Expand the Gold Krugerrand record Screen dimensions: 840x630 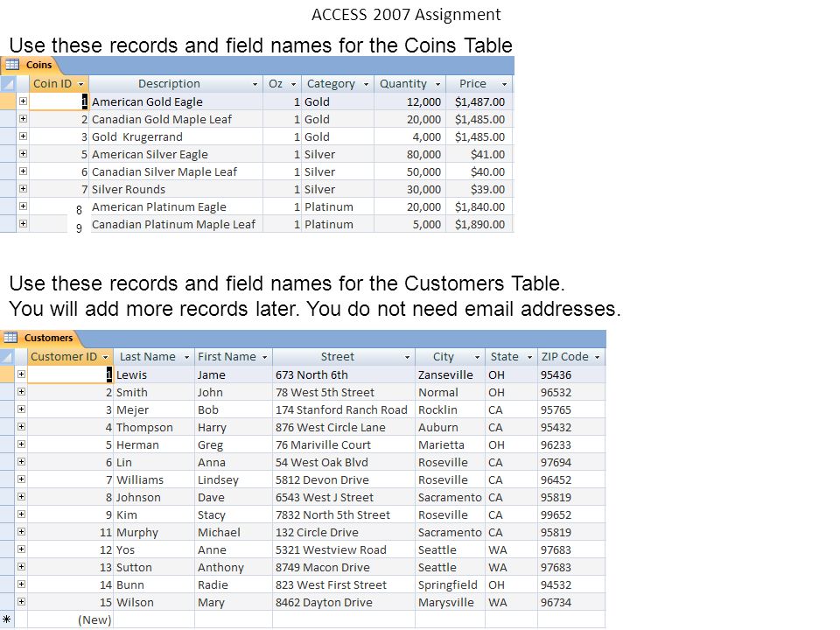click(23, 136)
